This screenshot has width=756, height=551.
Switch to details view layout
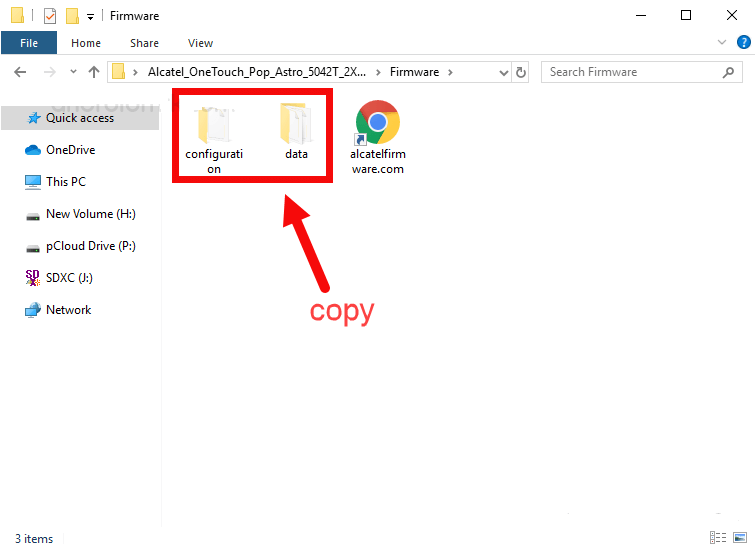tap(717, 538)
